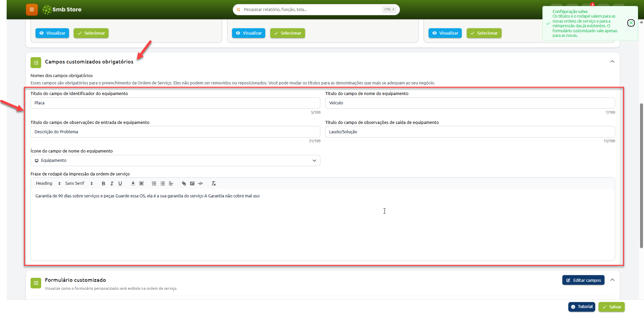Open the Tutorial button
This screenshot has width=644, height=314.
tap(582, 307)
